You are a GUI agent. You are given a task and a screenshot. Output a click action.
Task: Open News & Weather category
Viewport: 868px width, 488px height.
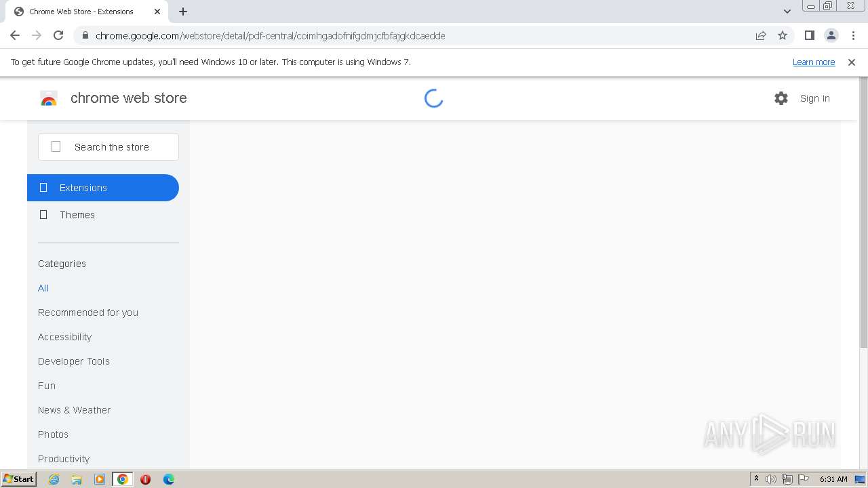pos(74,410)
